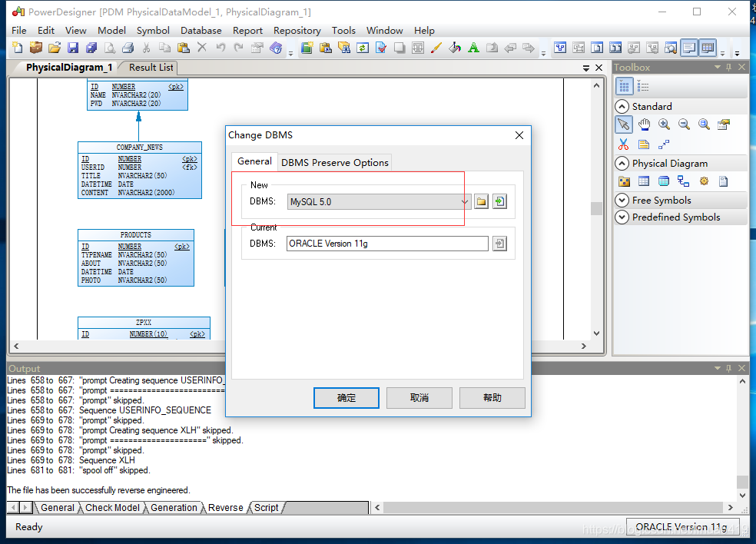The width and height of the screenshot is (756, 544).
Task: Select the Reference tool
Action: click(682, 181)
